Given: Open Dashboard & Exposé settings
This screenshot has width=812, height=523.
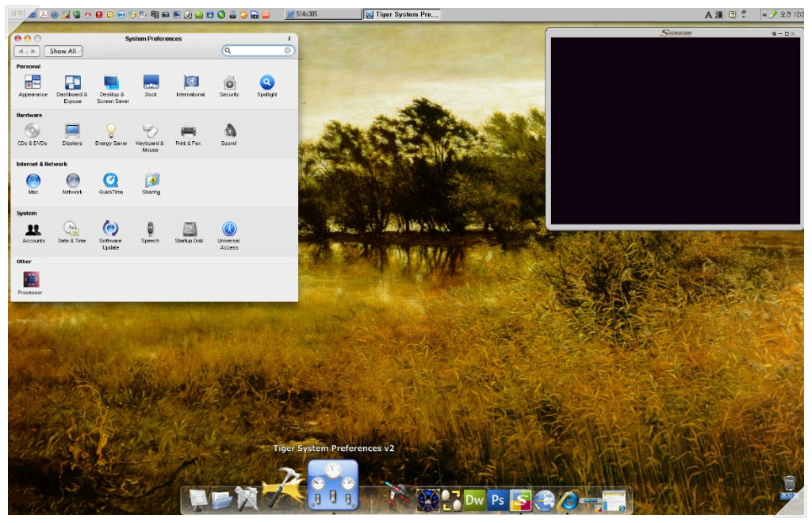Looking at the screenshot, I should 72,83.
